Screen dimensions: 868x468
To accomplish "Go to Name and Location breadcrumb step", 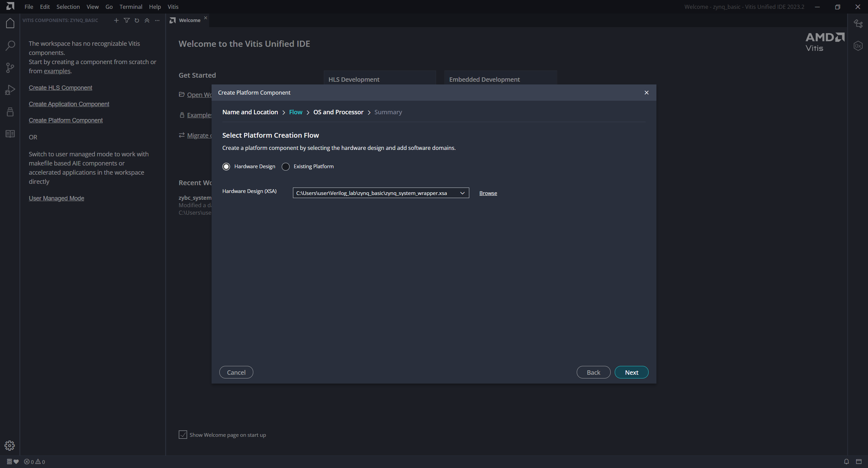I will pos(250,112).
